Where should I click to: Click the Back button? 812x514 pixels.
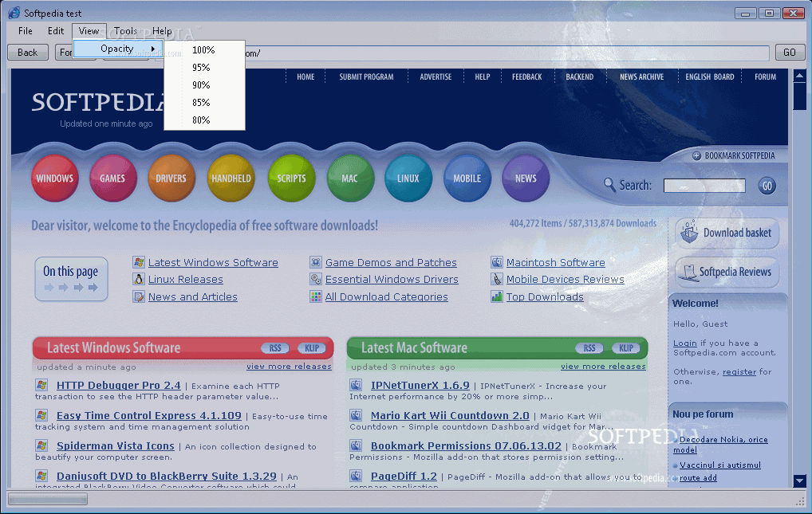tap(27, 53)
